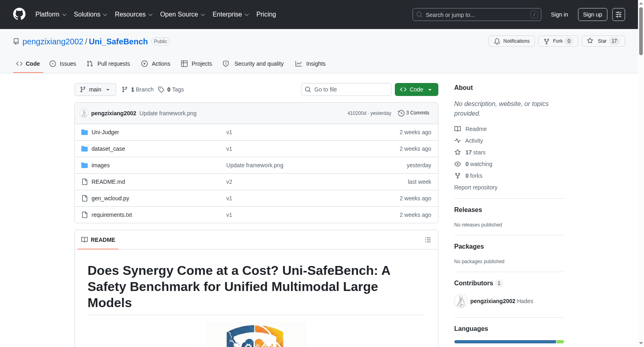The width and height of the screenshot is (644, 347).
Task: Click the Report repository link
Action: tap(476, 187)
